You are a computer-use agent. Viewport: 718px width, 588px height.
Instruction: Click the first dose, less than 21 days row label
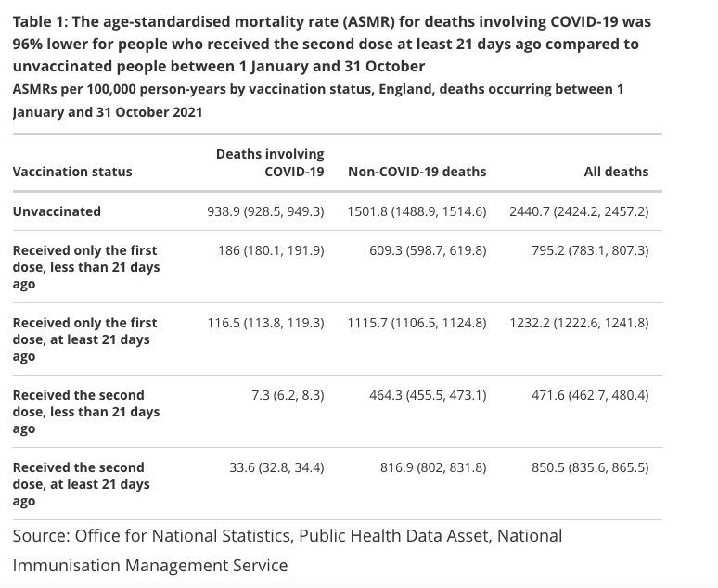[x=85, y=267]
